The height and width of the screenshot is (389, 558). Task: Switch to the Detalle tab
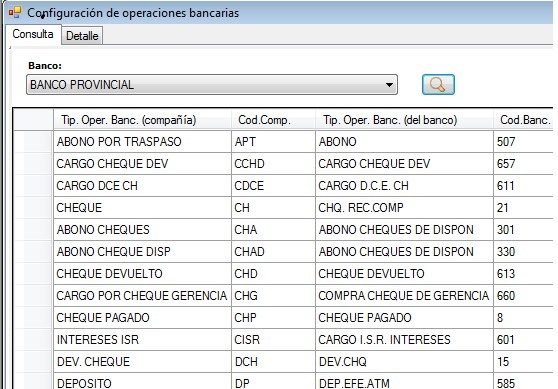[x=82, y=36]
